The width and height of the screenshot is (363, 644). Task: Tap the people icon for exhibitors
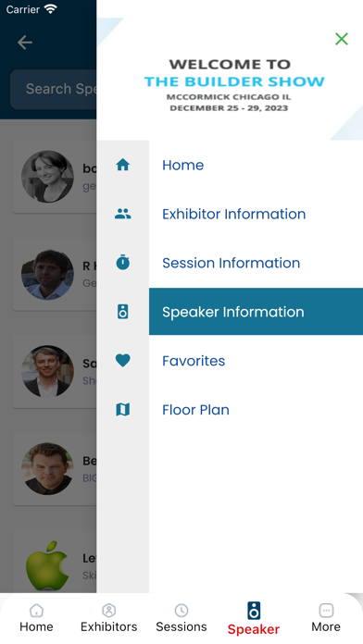click(x=122, y=214)
